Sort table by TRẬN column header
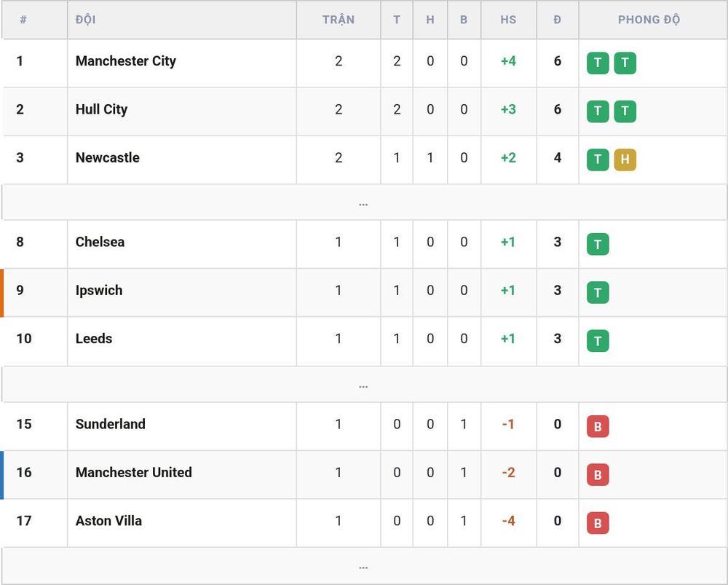728x585 pixels. [339, 20]
